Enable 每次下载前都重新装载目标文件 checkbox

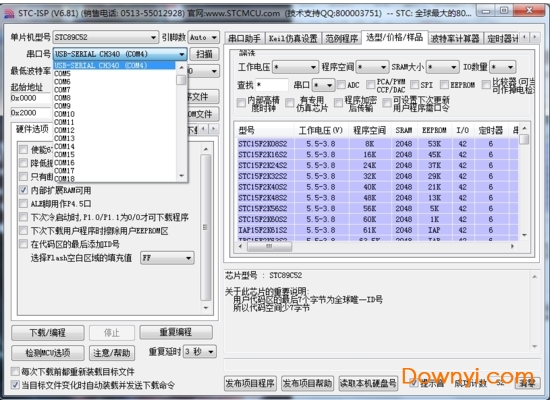[x=15, y=372]
